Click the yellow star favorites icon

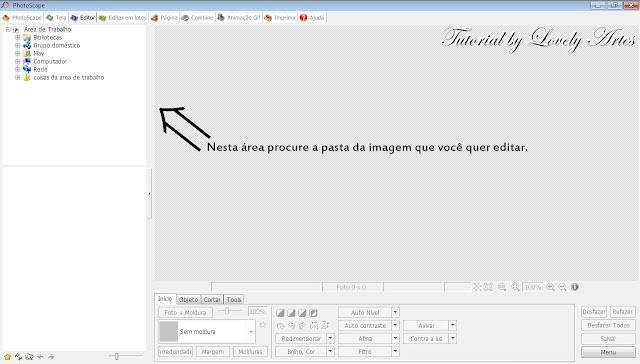click(7, 357)
